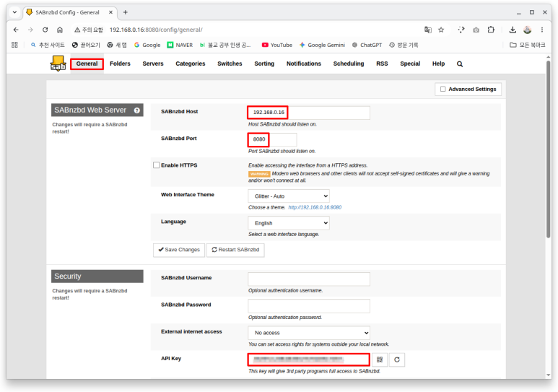Image resolution: width=558 pixels, height=392 pixels.
Task: Regenerate the API Key with refresh icon
Action: pyautogui.click(x=397, y=360)
